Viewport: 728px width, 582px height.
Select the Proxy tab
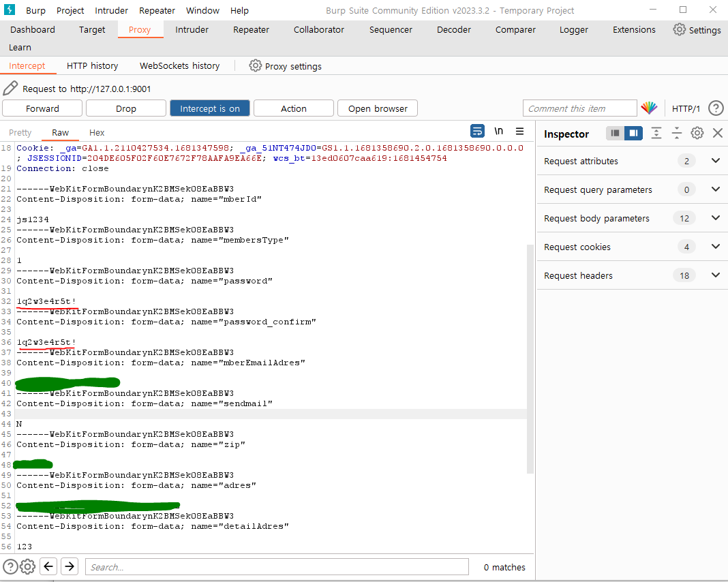point(140,30)
